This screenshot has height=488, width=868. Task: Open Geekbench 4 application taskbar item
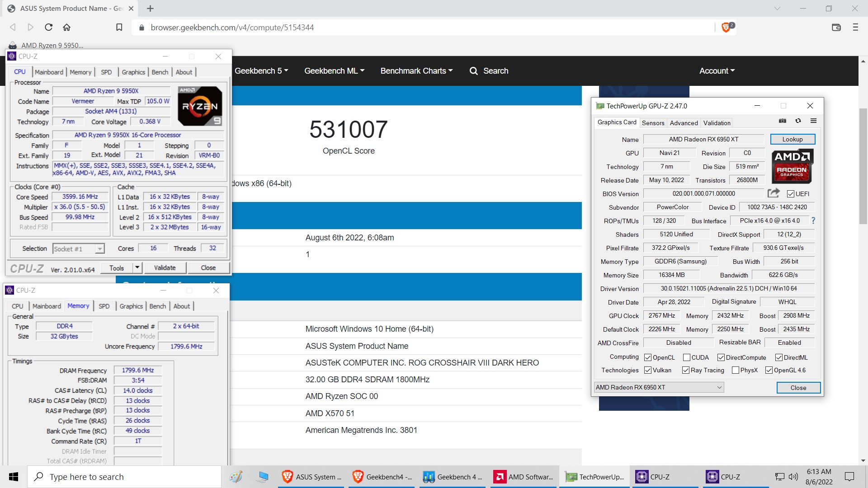pyautogui.click(x=453, y=477)
